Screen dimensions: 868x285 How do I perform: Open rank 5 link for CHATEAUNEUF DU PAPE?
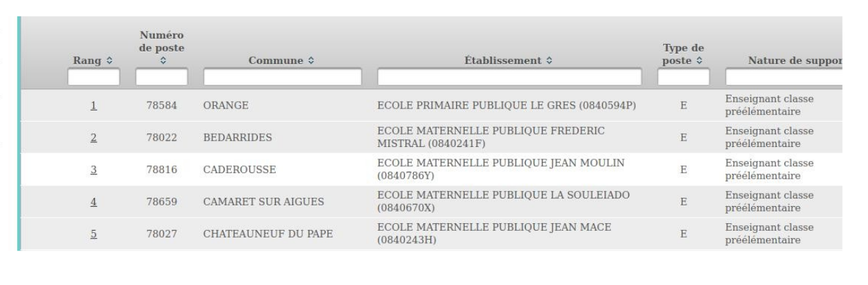coord(93,234)
